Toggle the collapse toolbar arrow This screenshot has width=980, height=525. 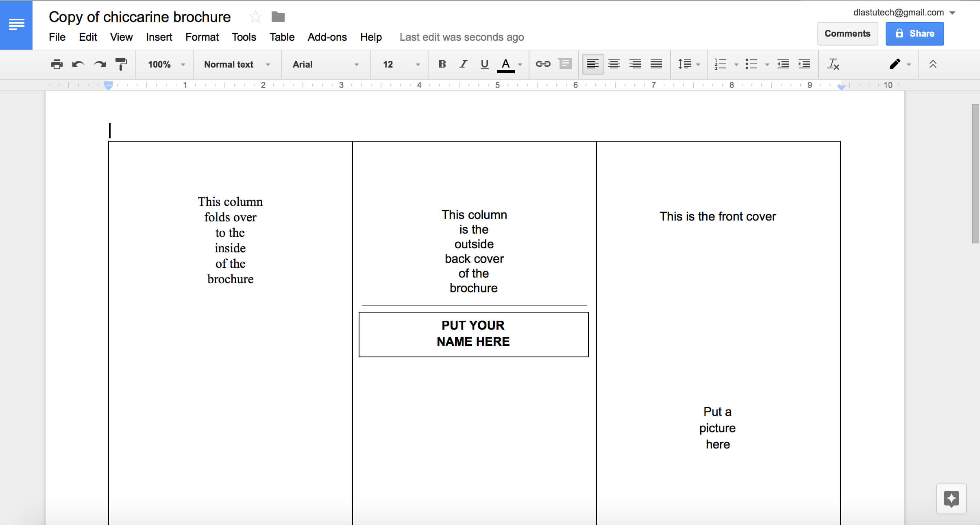pos(932,63)
